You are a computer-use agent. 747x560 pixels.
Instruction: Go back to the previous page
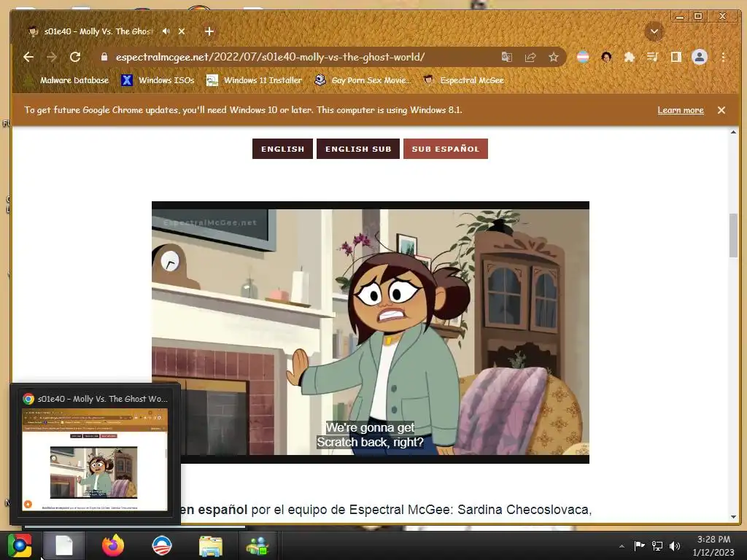coord(28,57)
